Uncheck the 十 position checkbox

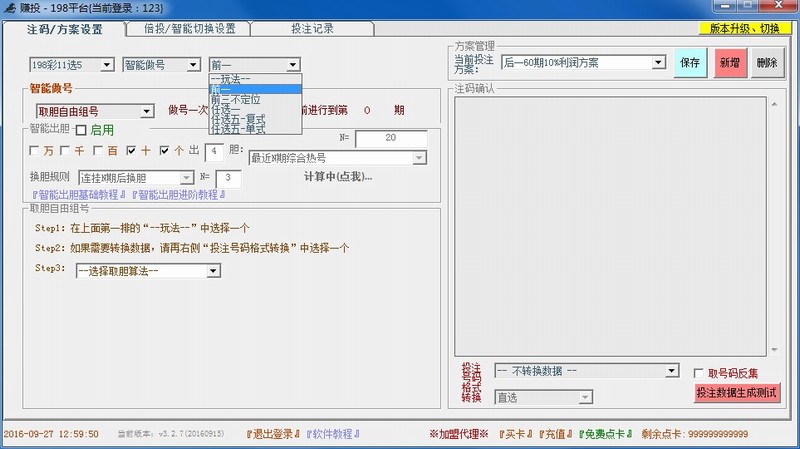[132, 151]
